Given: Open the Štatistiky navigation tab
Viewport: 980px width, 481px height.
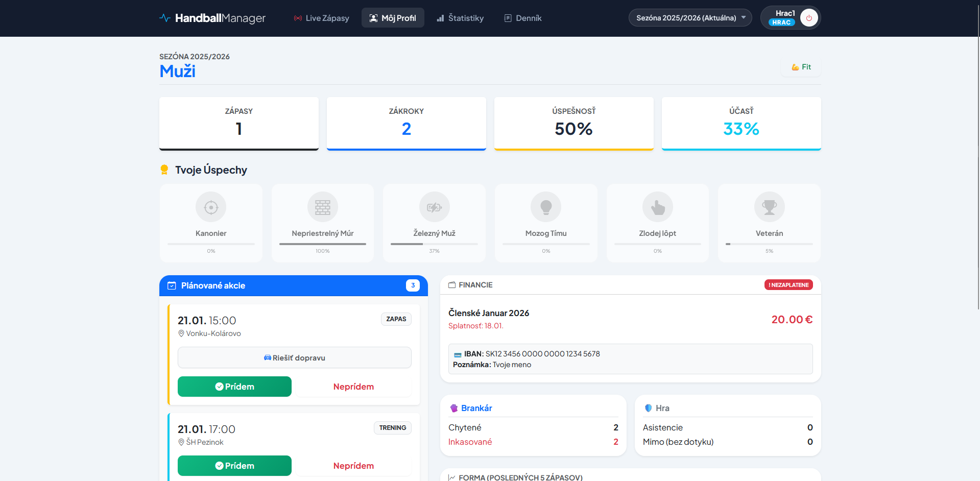Looking at the screenshot, I should pos(460,18).
